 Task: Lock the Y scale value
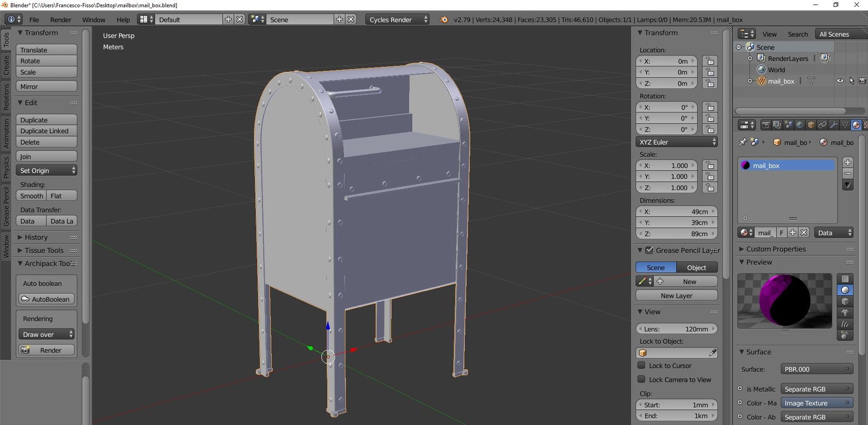coord(710,177)
